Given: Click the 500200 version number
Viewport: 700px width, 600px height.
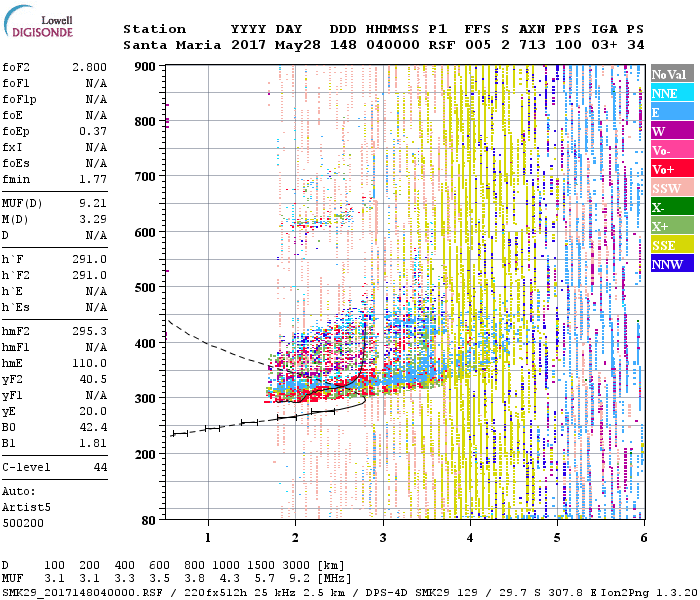Looking at the screenshot, I should (x=23, y=523).
